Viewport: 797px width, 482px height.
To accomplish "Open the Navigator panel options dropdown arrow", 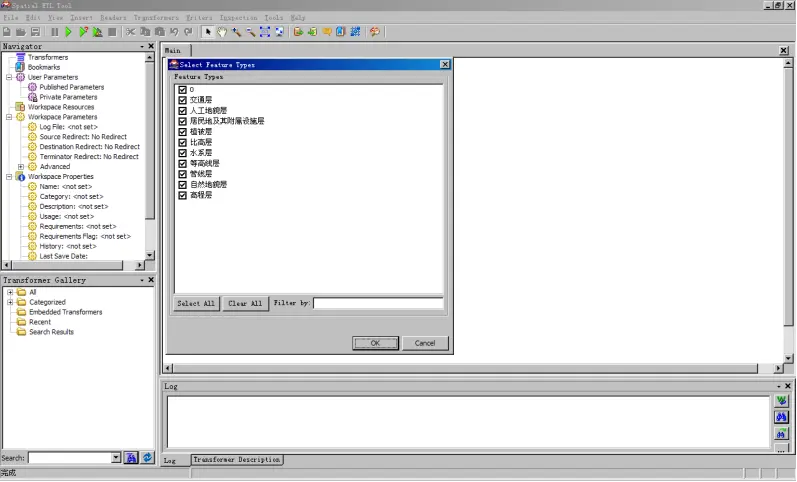I will [x=142, y=46].
